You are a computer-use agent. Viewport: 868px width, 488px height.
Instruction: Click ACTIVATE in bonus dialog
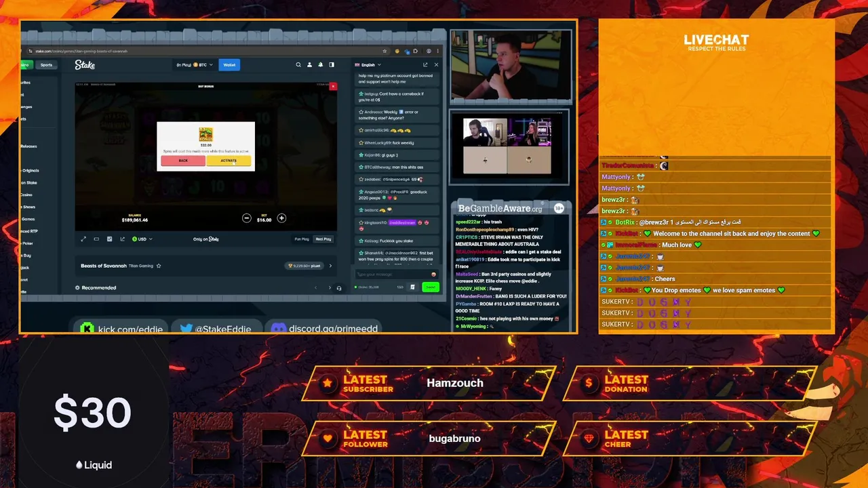coord(229,161)
